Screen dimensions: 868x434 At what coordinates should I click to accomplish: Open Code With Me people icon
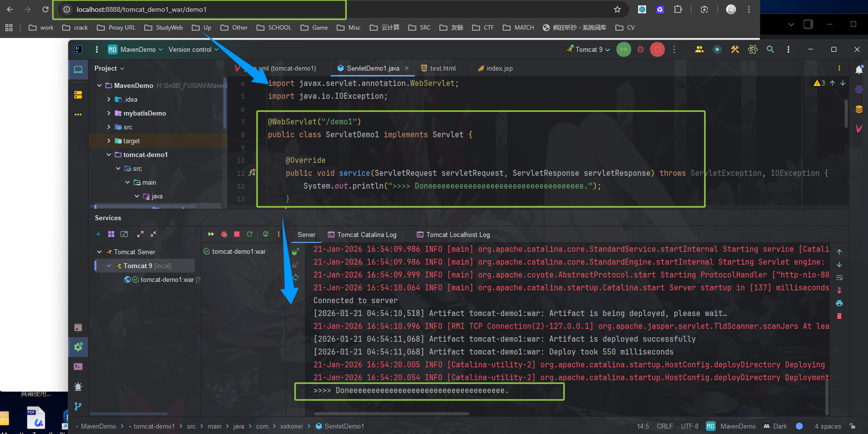tap(699, 49)
